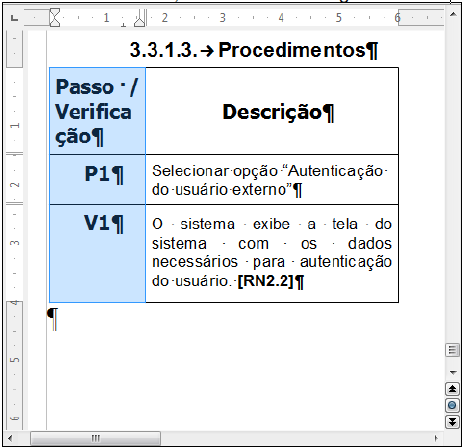This screenshot has height=448, width=463.
Task: Click the horizontal ruler at number 3
Action: (222, 17)
